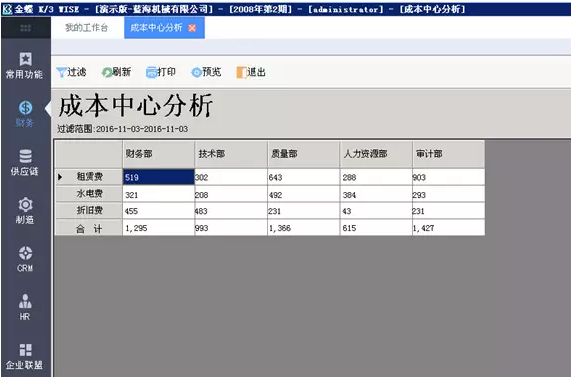Select total cell 1,427
This screenshot has height=377, width=571.
click(x=449, y=228)
